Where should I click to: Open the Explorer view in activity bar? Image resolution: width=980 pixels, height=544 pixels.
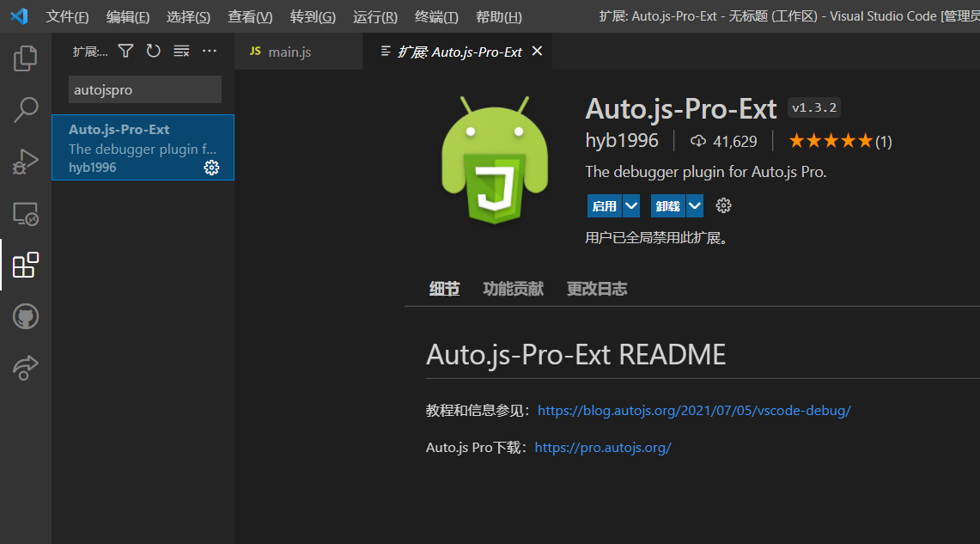pyautogui.click(x=26, y=58)
